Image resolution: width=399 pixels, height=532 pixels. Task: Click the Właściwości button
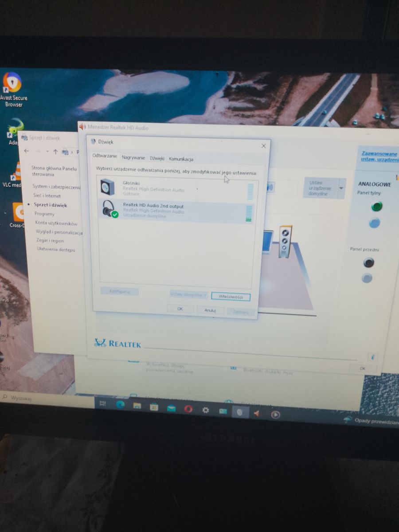(231, 297)
